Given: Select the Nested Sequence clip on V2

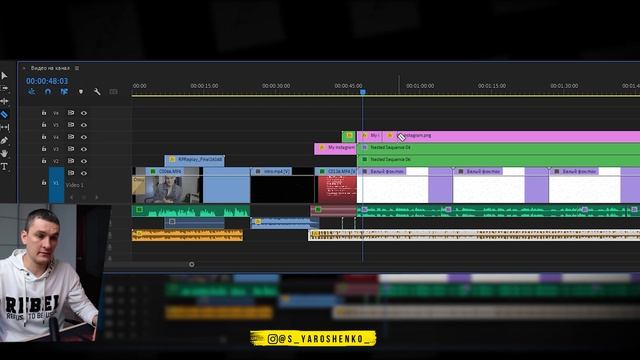Looking at the screenshot, I should point(498,161).
